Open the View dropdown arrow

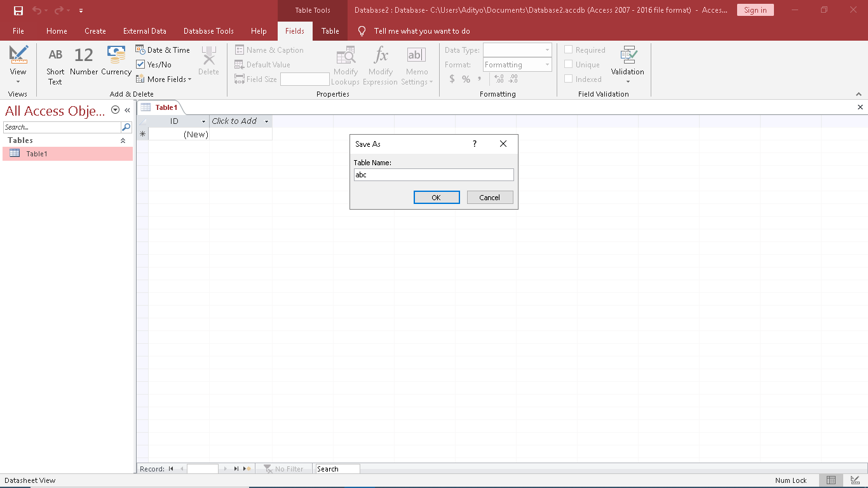(x=18, y=81)
